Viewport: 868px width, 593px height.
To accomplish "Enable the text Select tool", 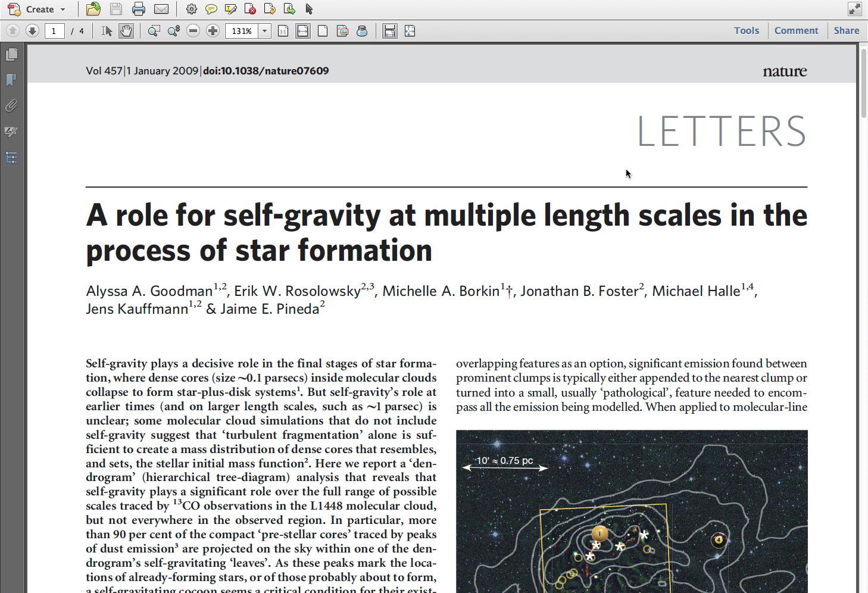I will click(107, 31).
